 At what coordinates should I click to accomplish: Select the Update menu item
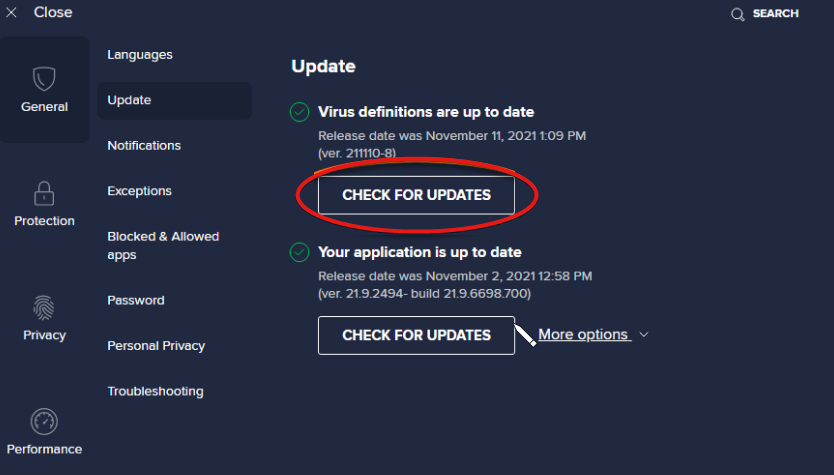tap(129, 100)
